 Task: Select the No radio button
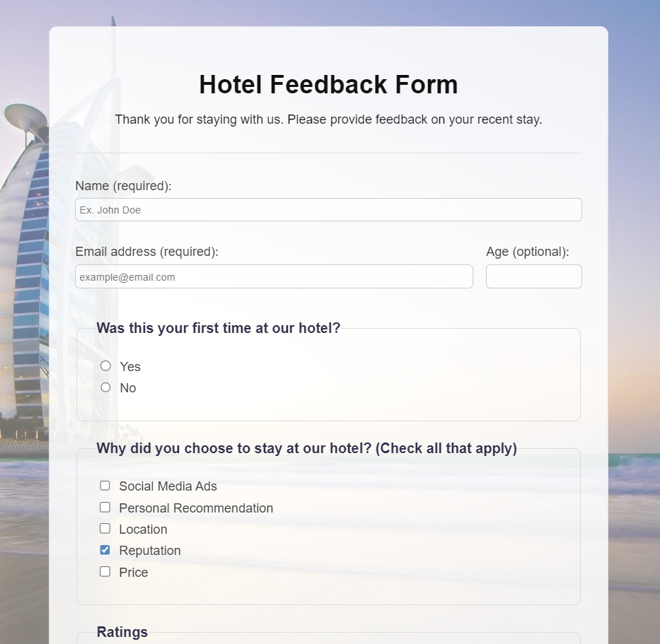click(x=105, y=387)
